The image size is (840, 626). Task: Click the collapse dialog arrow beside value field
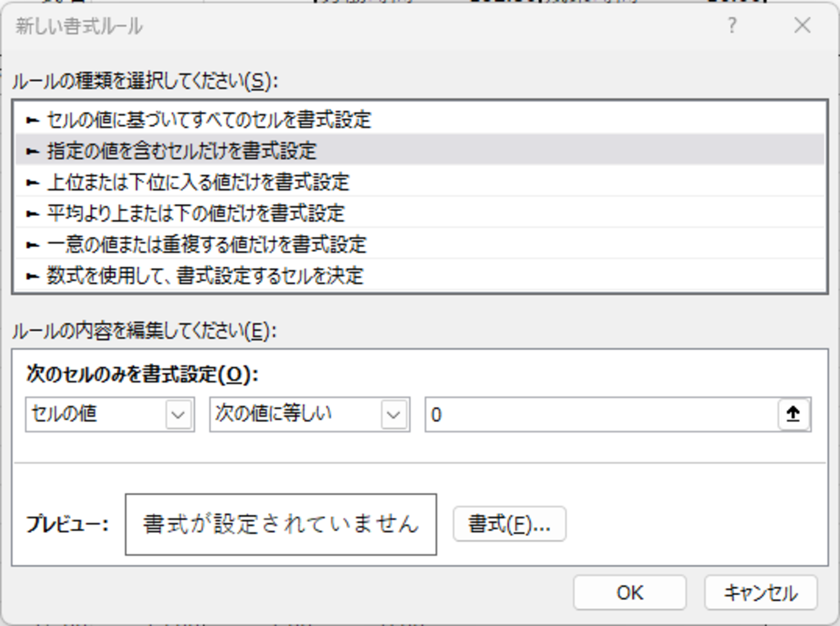pyautogui.click(x=793, y=414)
